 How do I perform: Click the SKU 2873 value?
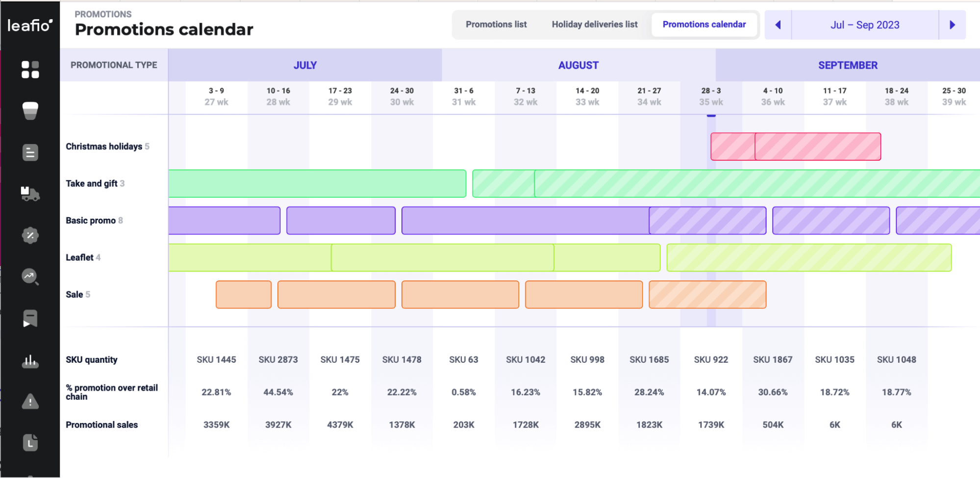point(278,360)
